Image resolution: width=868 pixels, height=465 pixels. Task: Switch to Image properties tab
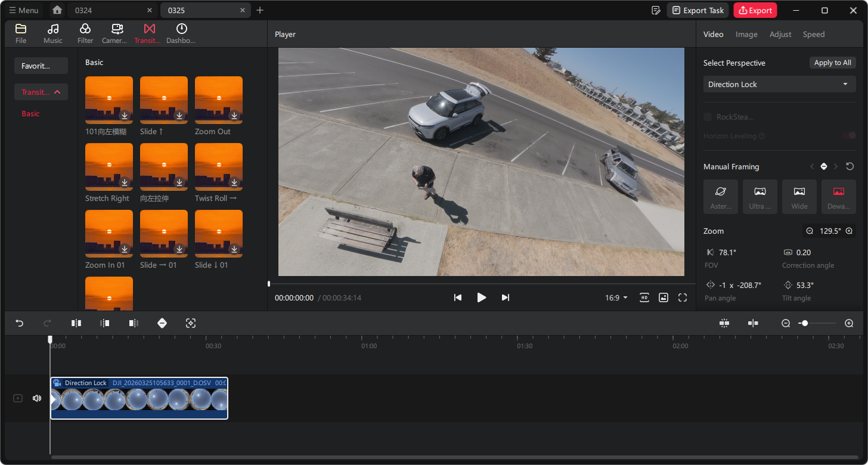(x=746, y=34)
